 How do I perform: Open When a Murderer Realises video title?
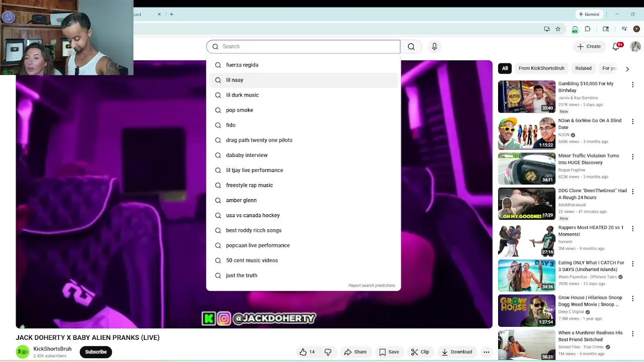click(x=590, y=336)
